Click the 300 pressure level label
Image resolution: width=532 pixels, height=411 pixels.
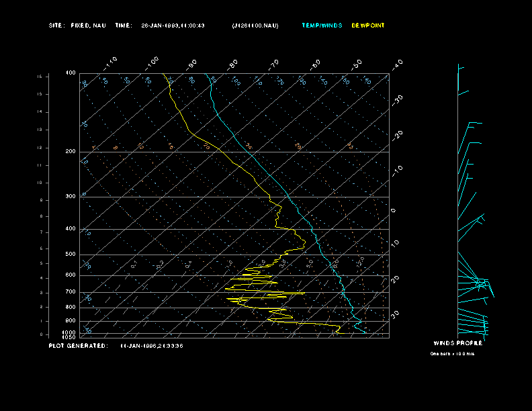tap(71, 197)
